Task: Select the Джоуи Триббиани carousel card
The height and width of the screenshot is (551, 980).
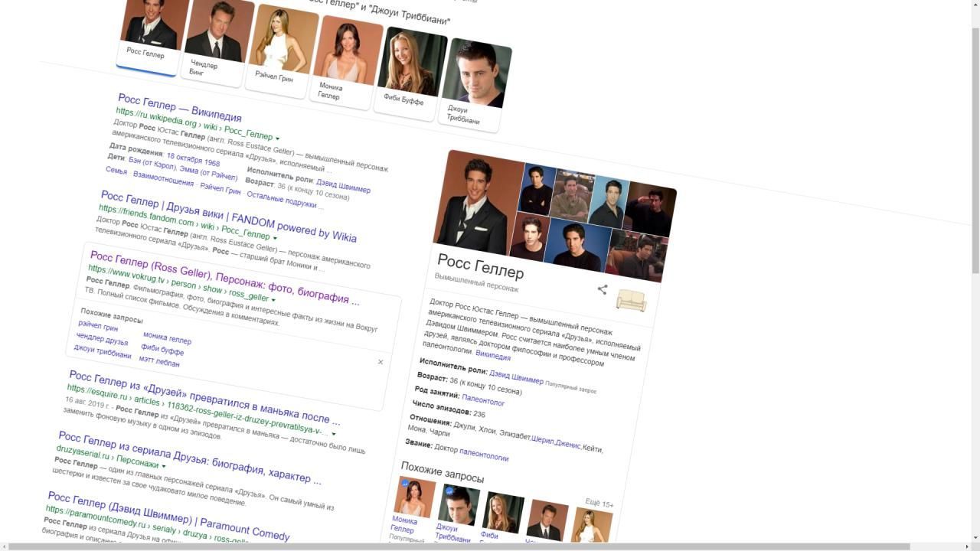Action: [475, 84]
